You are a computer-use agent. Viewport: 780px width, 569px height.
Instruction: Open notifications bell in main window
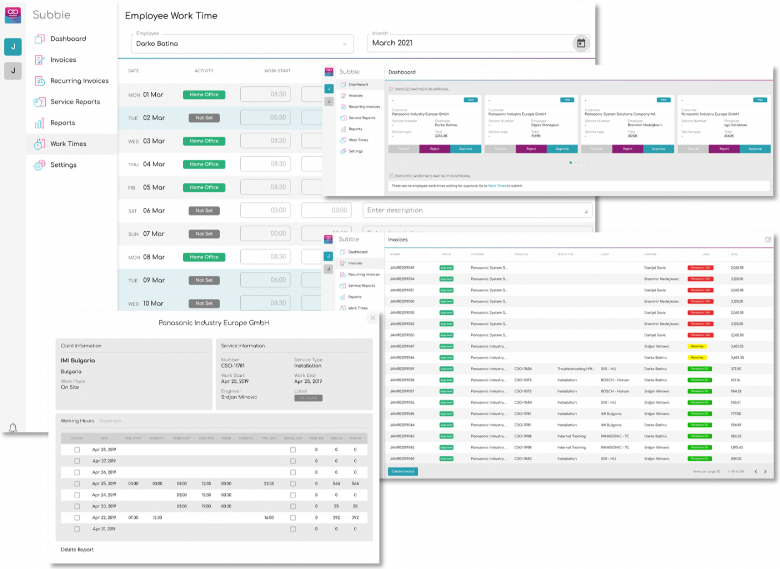(13, 428)
